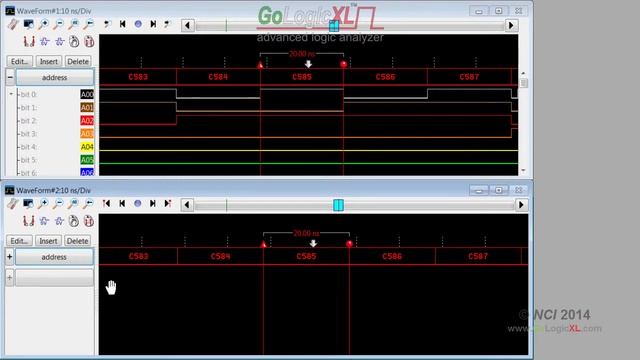Click the second blue star icon in WaveForm#2
Viewport: 640px width, 360px height.
[x=59, y=221]
